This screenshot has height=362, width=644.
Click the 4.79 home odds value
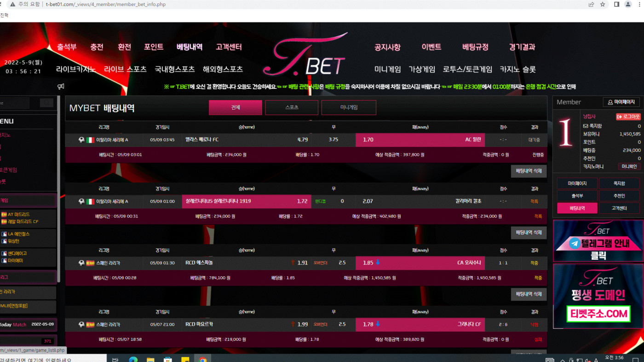(302, 140)
